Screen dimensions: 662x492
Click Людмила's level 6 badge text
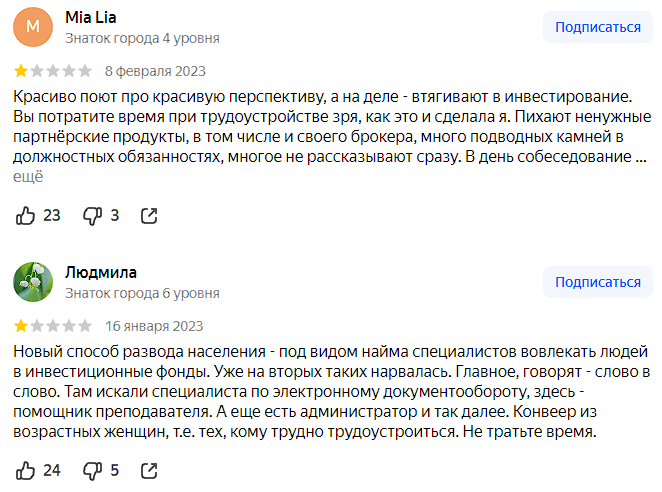142,293
